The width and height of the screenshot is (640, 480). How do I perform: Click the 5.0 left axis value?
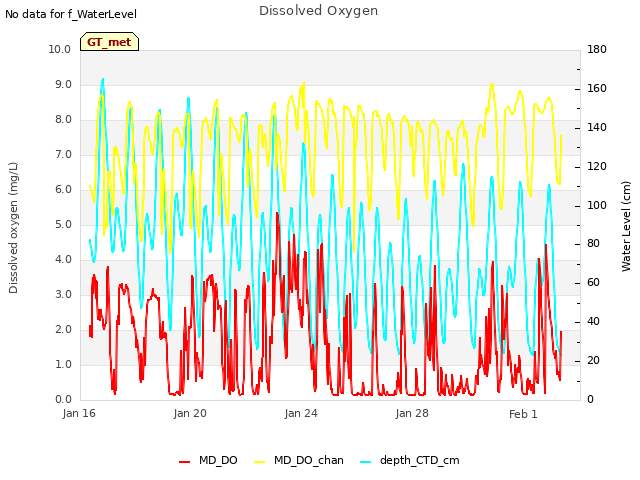[x=63, y=224]
